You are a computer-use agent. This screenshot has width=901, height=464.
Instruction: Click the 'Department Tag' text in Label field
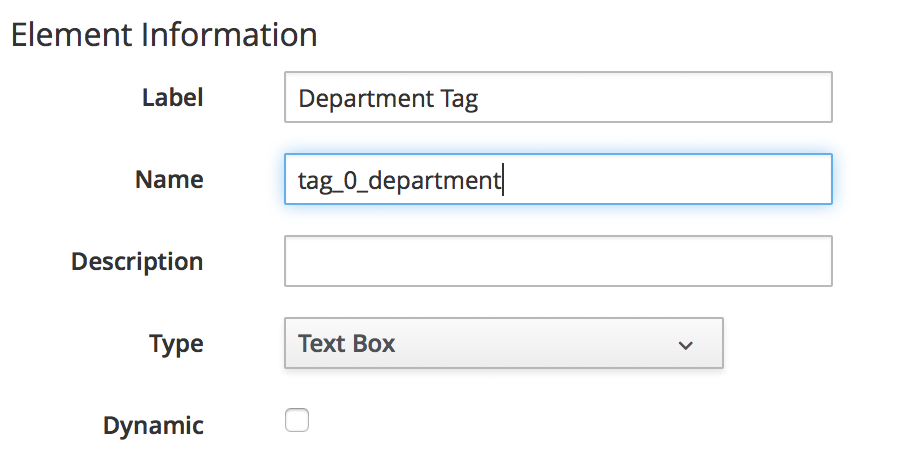pos(388,99)
